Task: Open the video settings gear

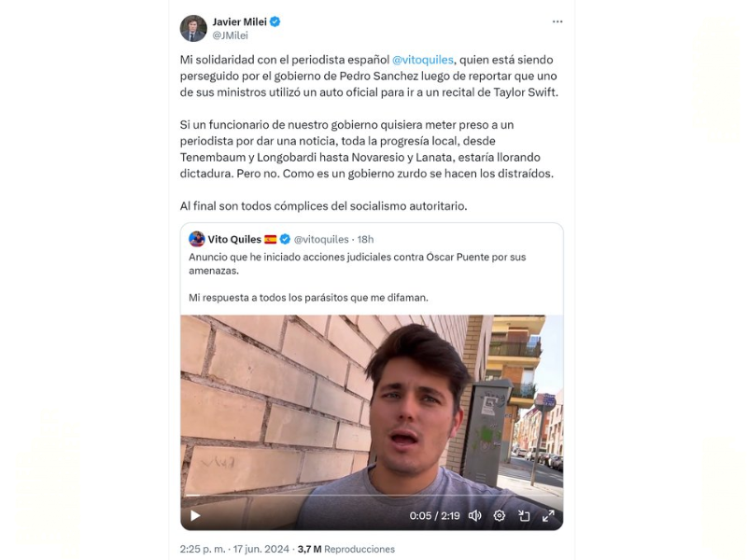Action: click(500, 515)
